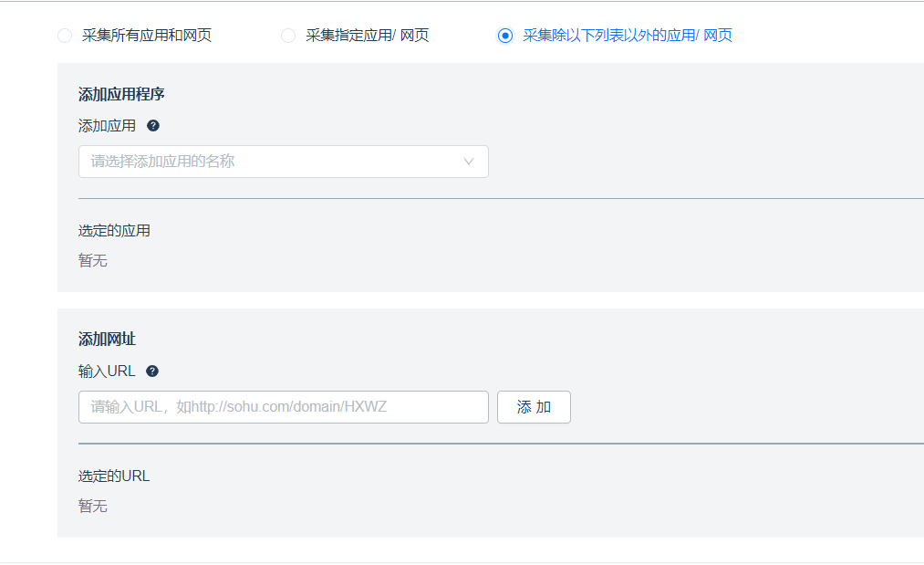Click the 采集所有应用和网页 label text
The width and height of the screenshot is (924, 565).
(147, 36)
